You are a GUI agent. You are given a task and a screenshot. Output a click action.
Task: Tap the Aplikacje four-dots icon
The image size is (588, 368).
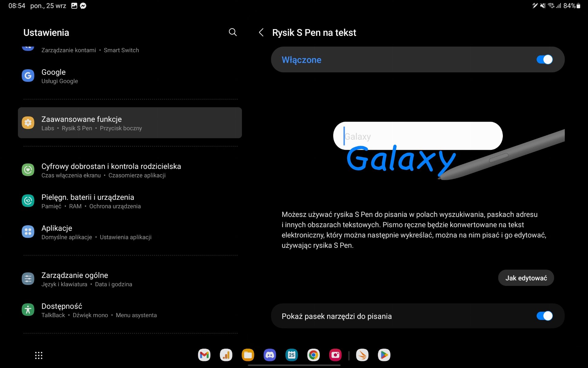28,232
